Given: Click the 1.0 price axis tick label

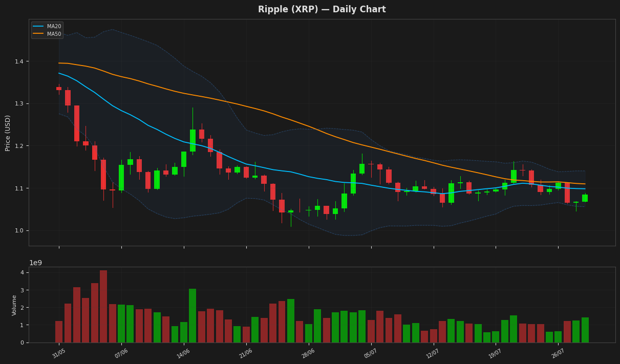Looking at the screenshot, I should 19,231.
